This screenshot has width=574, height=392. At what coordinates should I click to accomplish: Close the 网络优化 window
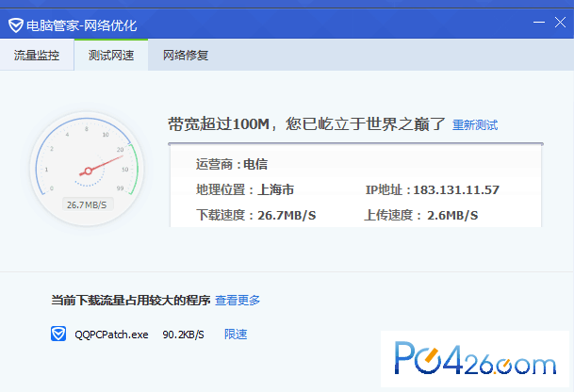(x=560, y=23)
